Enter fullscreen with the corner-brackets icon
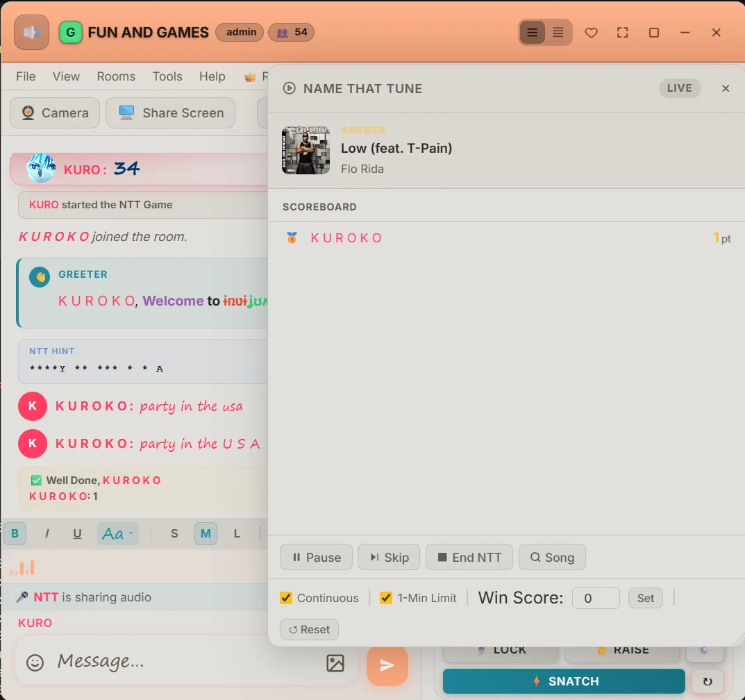Image resolution: width=745 pixels, height=700 pixels. (622, 33)
